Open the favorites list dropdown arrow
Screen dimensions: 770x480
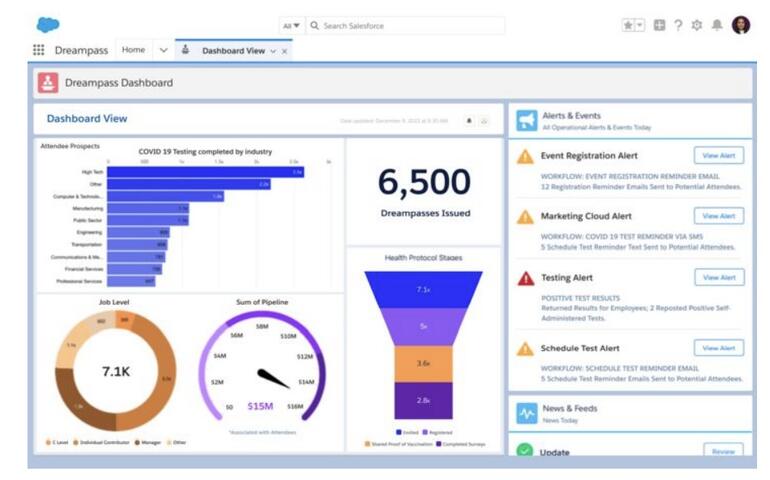[x=639, y=25]
